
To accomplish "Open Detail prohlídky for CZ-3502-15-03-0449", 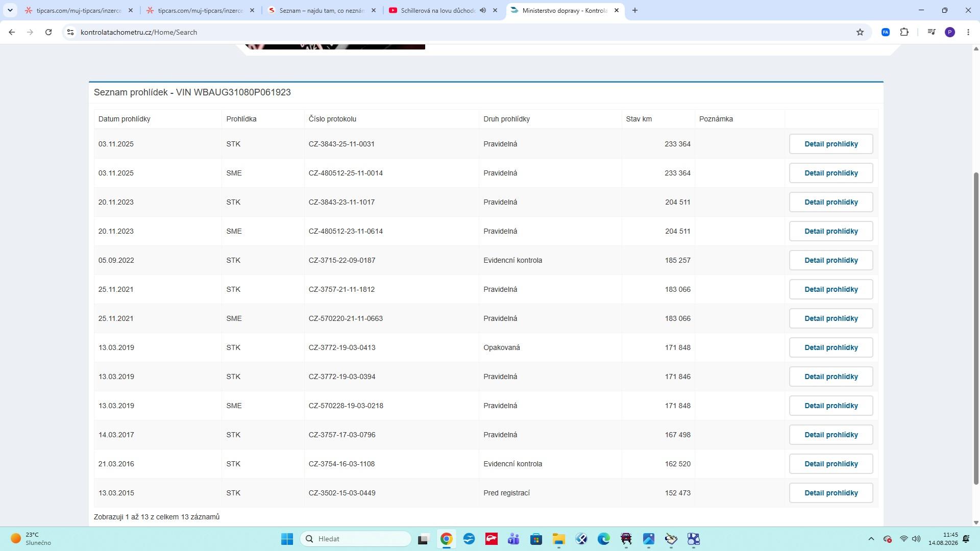I will click(831, 493).
